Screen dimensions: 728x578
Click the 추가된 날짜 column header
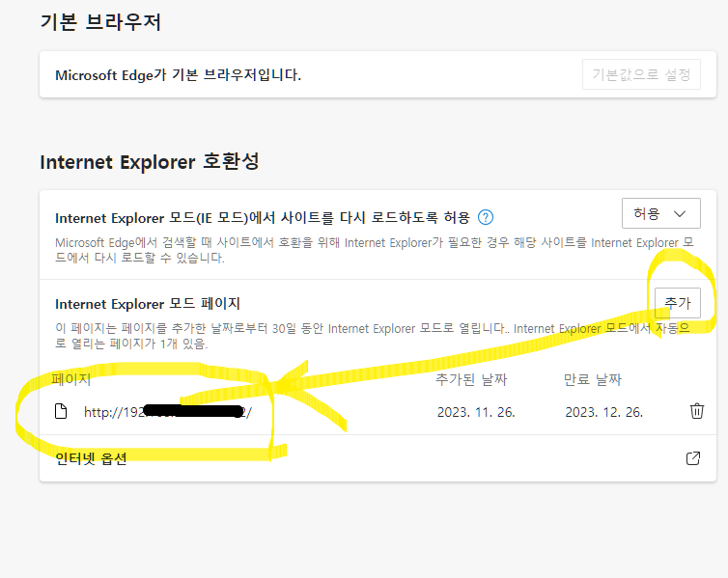click(471, 379)
